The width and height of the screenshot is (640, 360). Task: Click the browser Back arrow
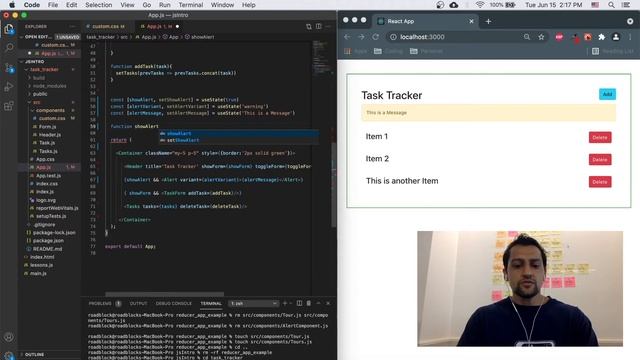coord(347,37)
